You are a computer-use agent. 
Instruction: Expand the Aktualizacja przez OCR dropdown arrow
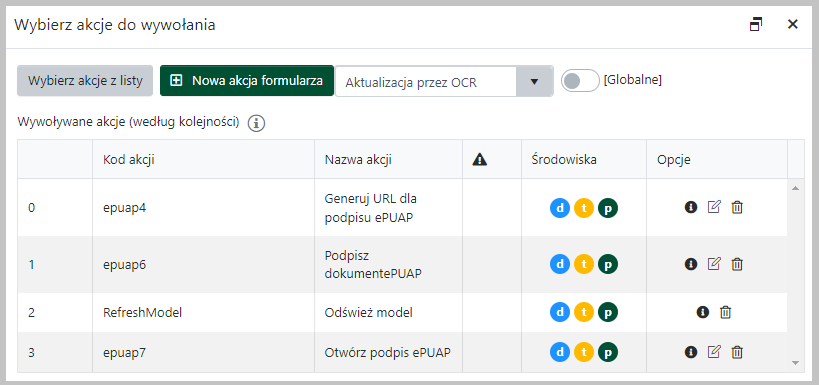click(x=534, y=81)
